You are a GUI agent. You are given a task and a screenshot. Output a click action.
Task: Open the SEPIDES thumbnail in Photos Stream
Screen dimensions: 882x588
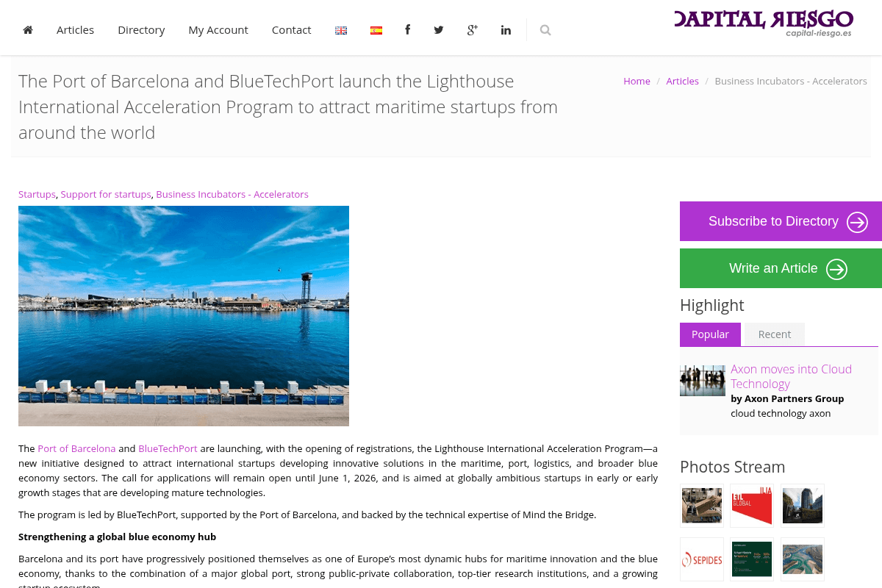(x=701, y=559)
